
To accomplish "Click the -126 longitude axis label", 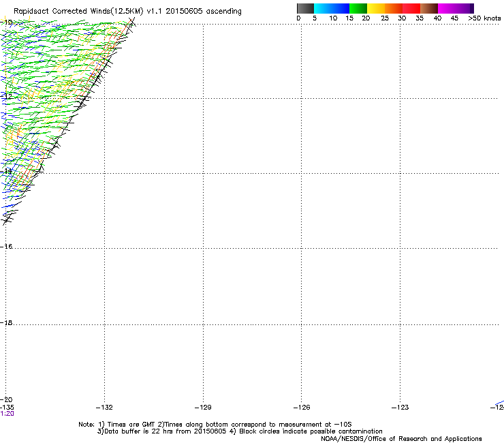I will click(302, 408).
